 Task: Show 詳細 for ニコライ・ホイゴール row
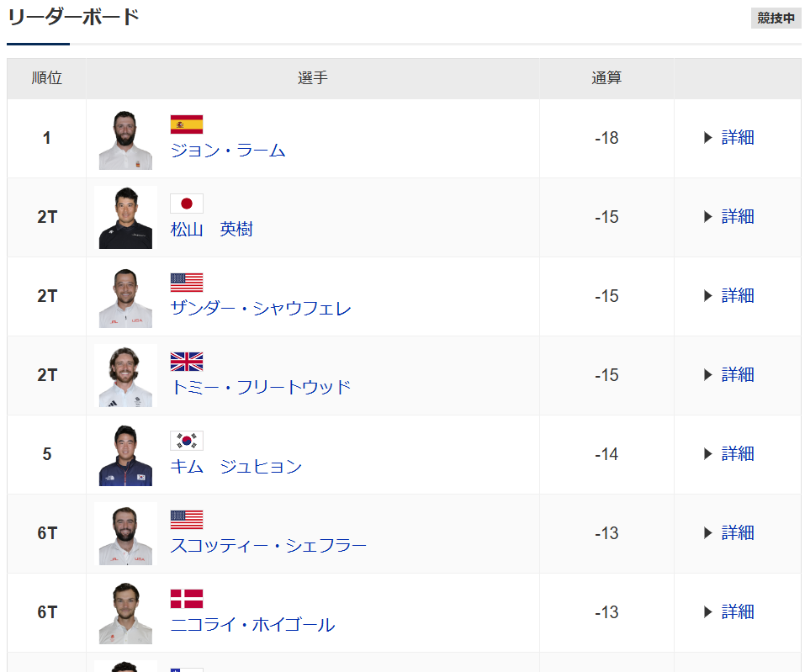(x=728, y=612)
